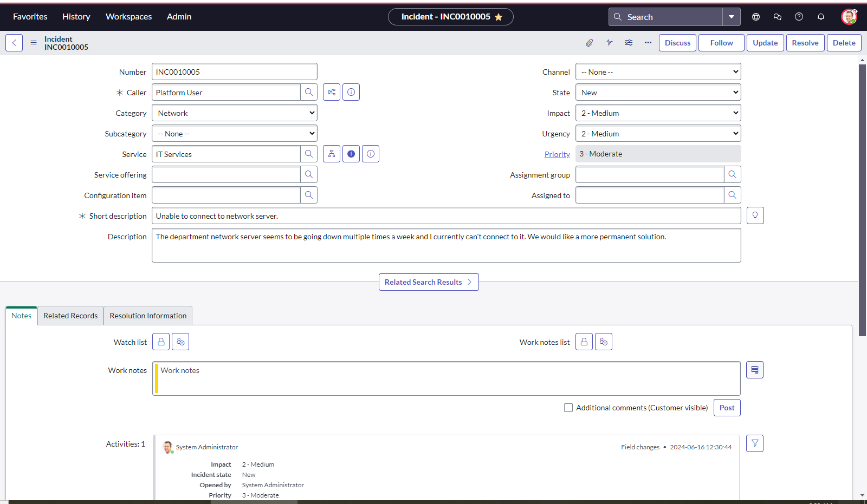The width and height of the screenshot is (867, 504).
Task: Select a different Urgency value
Action: tap(657, 133)
